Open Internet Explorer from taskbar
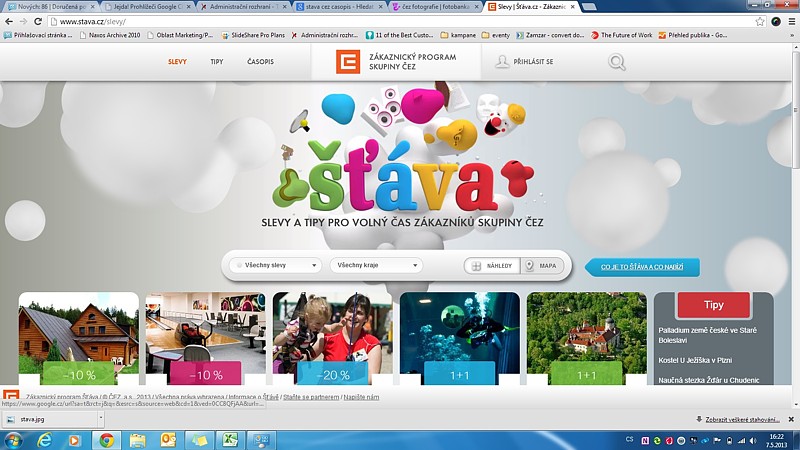 (x=44, y=440)
